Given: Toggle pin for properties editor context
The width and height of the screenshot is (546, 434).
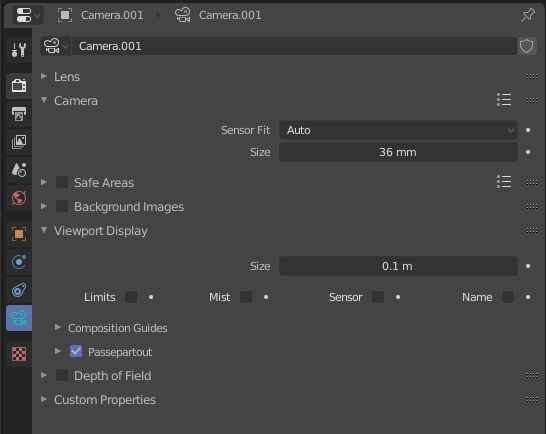Looking at the screenshot, I should tap(528, 15).
